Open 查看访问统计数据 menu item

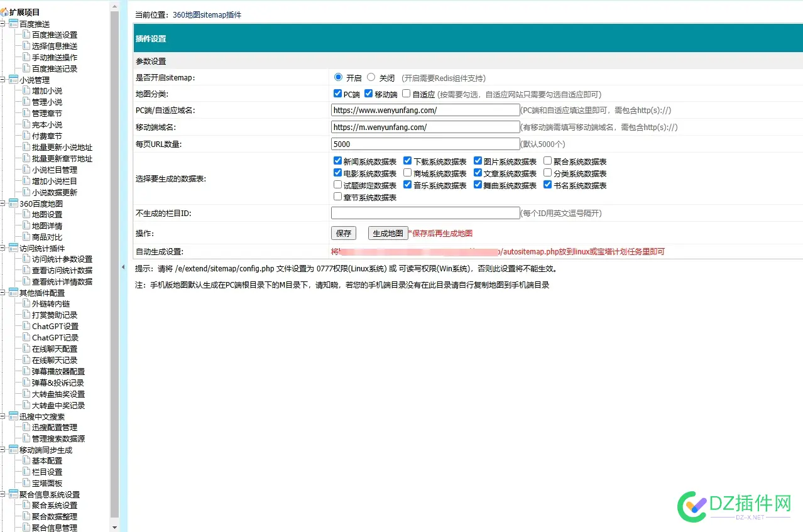(x=62, y=271)
